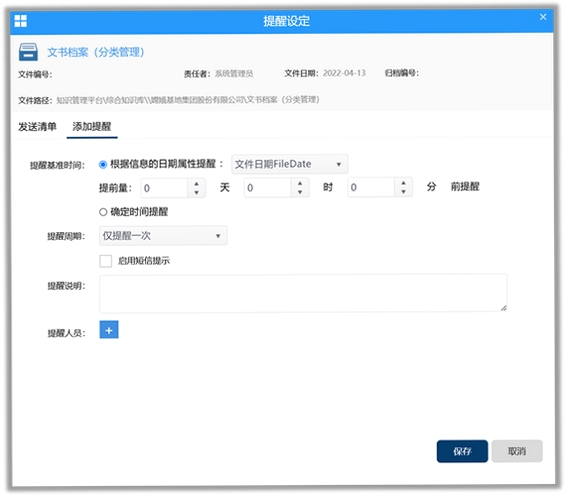Enable the 启用短信提示 checkbox
Screen dimensions: 566x496
coord(105,261)
